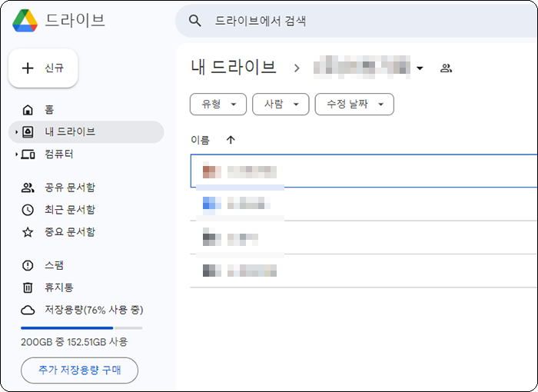Expand the 컴퓨터 tree arrow

[x=16, y=154]
